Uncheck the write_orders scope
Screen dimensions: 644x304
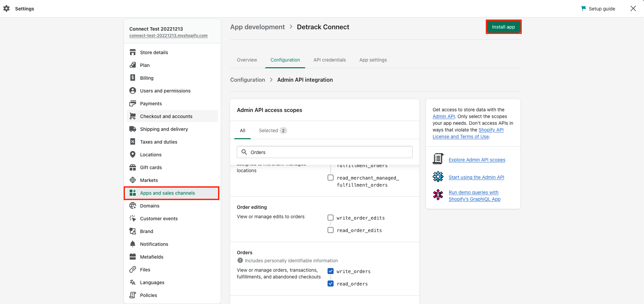pos(331,271)
